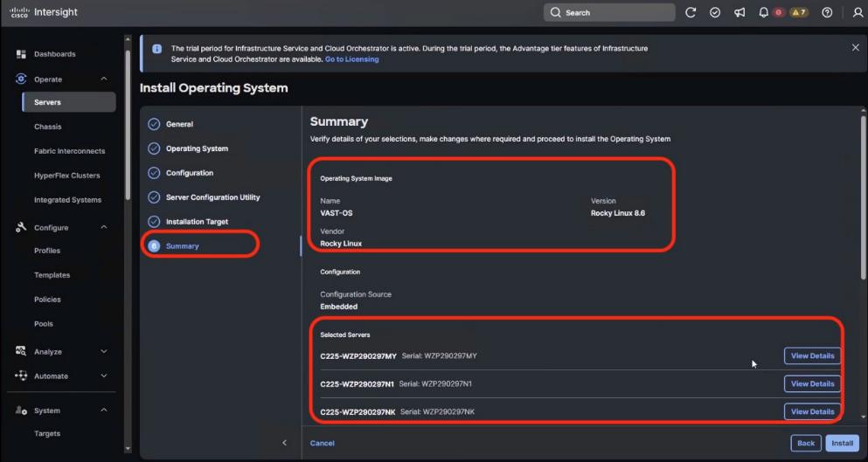Viewport: 868px width, 462px height.
Task: Show the yellow warning alarms badge
Action: tap(799, 12)
